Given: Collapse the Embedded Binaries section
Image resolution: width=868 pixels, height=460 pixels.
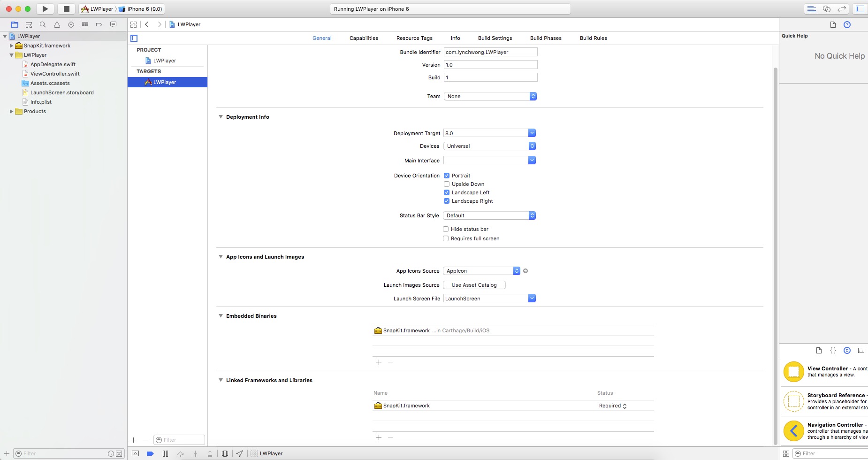Looking at the screenshot, I should pyautogui.click(x=221, y=316).
